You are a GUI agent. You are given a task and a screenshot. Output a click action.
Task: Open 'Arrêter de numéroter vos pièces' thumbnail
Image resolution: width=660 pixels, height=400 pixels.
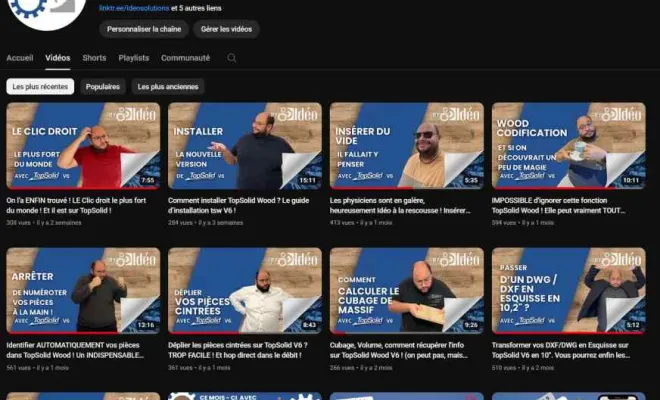(83, 291)
